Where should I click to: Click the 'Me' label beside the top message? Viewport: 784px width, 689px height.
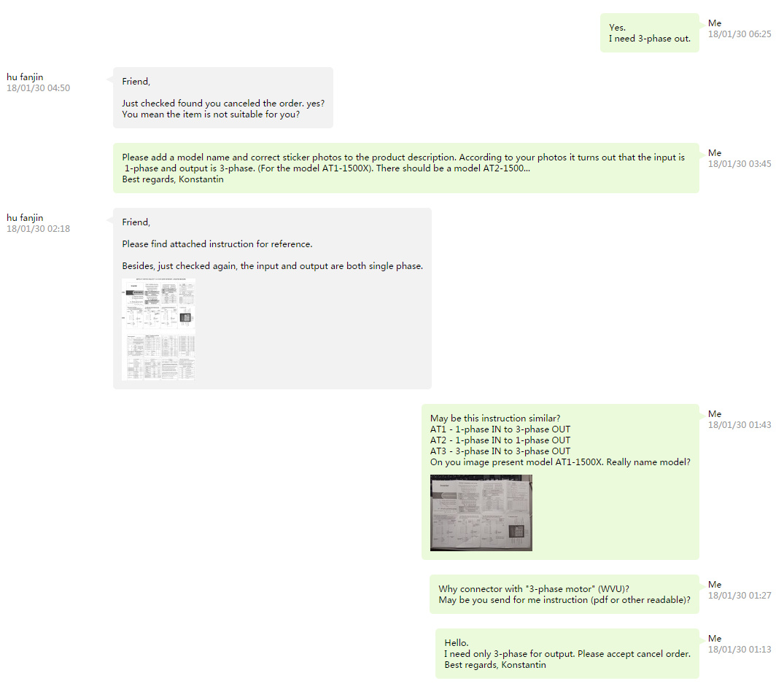(715, 23)
